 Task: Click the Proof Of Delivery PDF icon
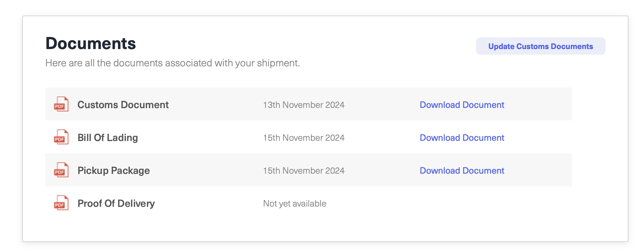pos(61,203)
